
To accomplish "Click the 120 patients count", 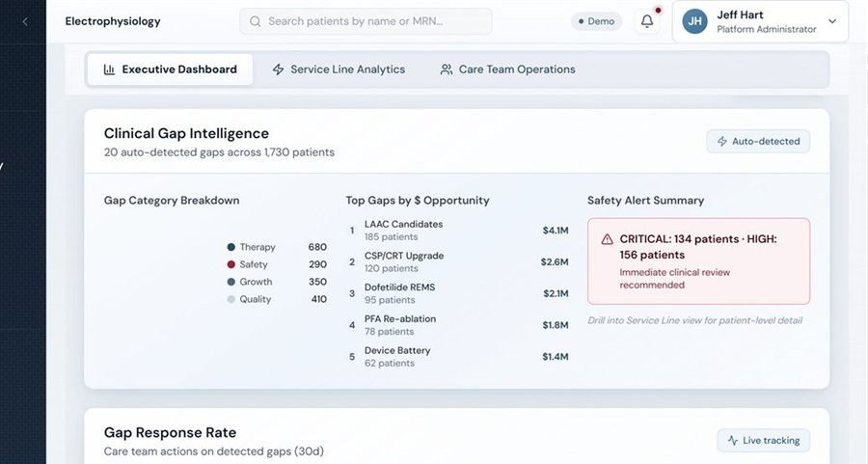I will (x=391, y=268).
